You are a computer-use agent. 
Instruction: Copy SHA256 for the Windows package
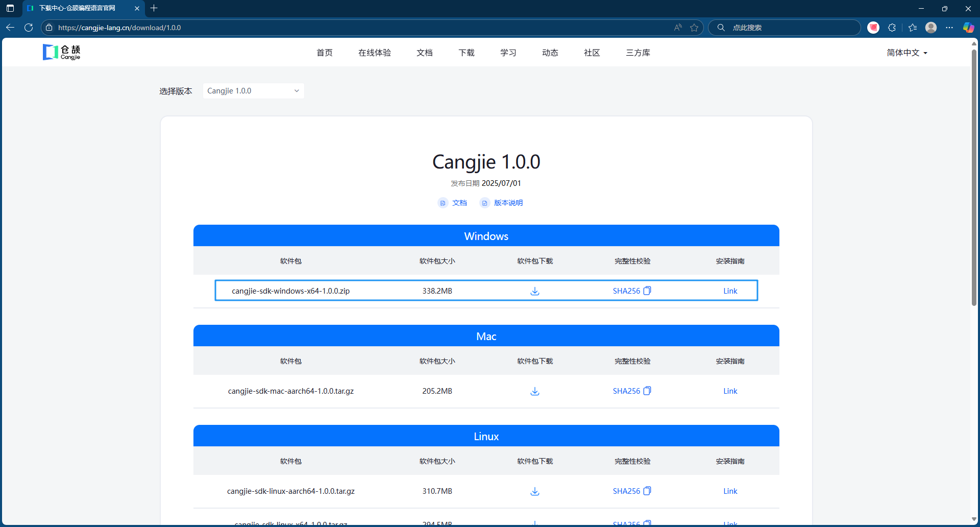coord(647,291)
